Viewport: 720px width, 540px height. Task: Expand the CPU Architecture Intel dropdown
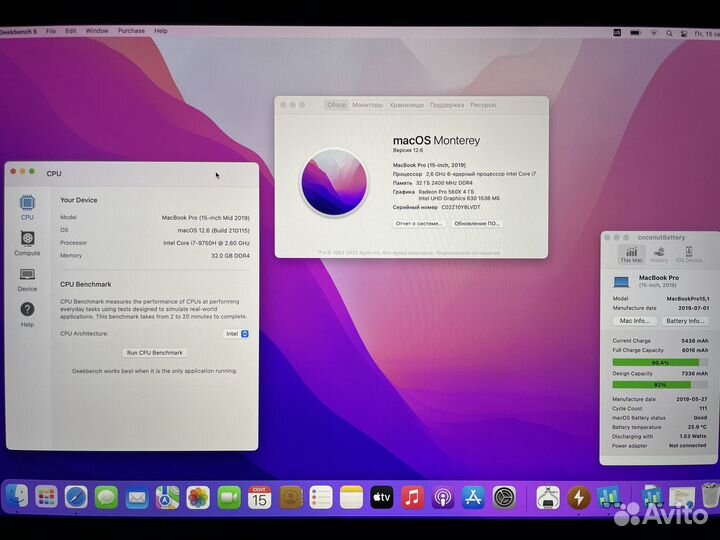[x=237, y=334]
